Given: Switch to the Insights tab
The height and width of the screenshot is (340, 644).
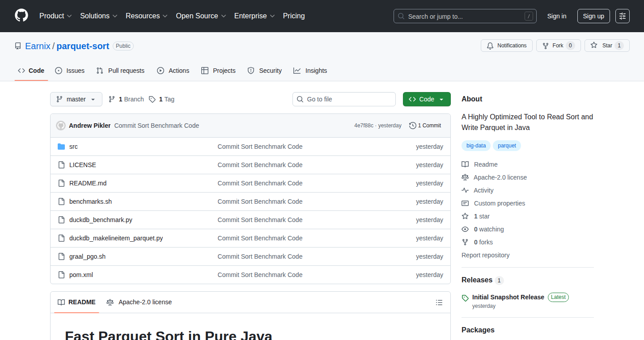Looking at the screenshot, I should 310,71.
